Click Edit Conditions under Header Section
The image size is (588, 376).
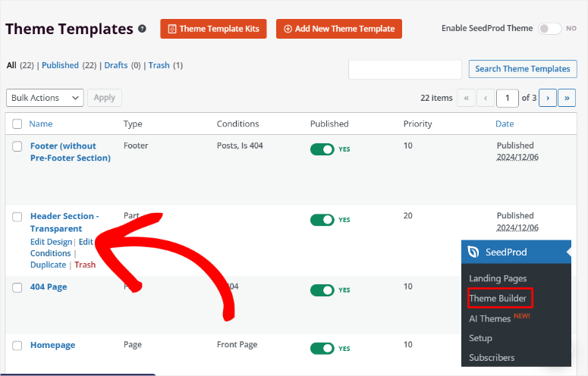click(x=61, y=248)
